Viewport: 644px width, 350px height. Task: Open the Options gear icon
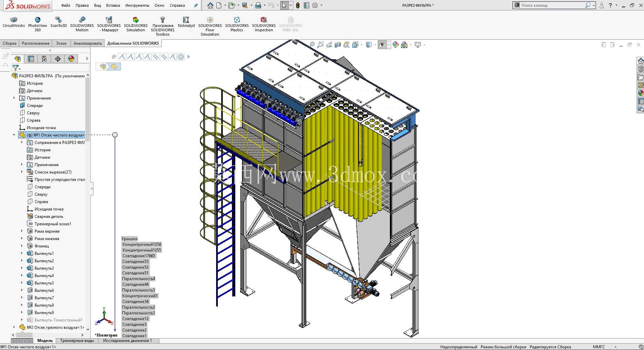[x=315, y=5]
